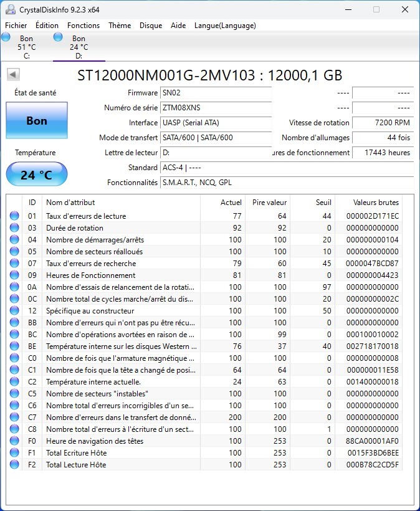The width and height of the screenshot is (420, 511).
Task: Select the Taux d'erreurs de lecture row
Action: point(204,216)
